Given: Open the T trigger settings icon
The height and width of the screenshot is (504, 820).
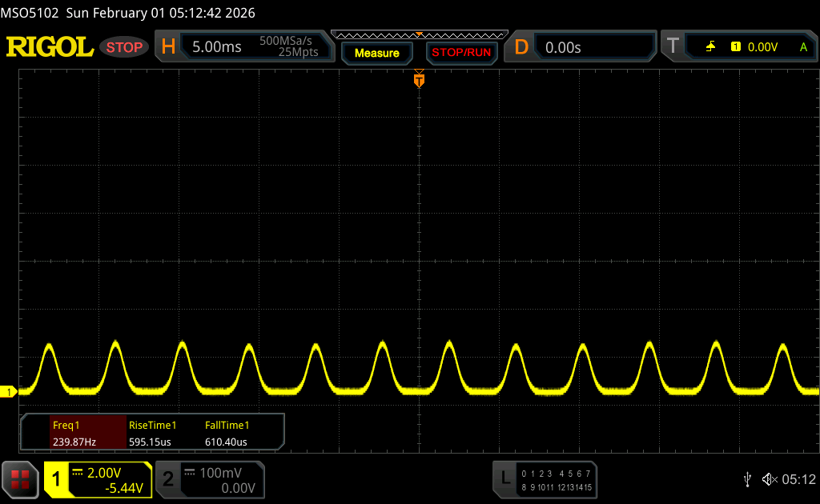Looking at the screenshot, I should pos(673,47).
